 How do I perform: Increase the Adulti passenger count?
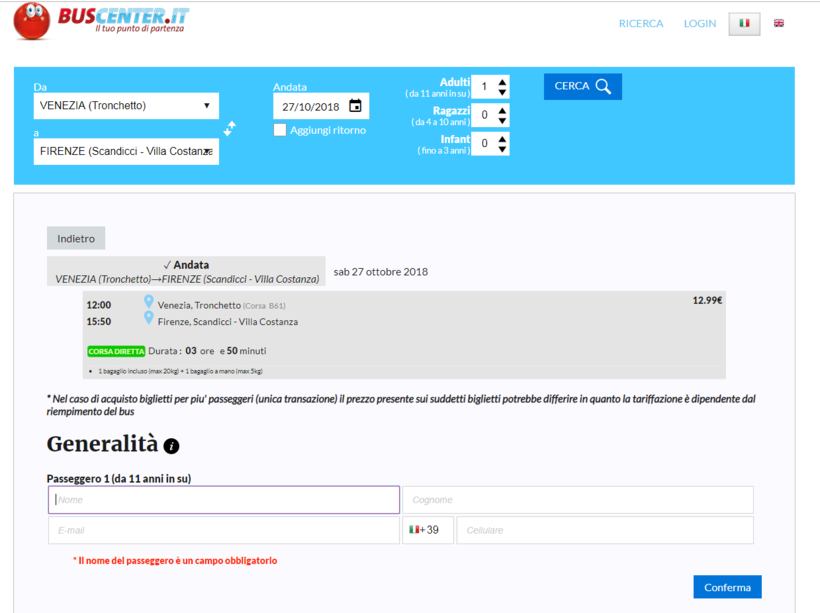[x=502, y=81]
